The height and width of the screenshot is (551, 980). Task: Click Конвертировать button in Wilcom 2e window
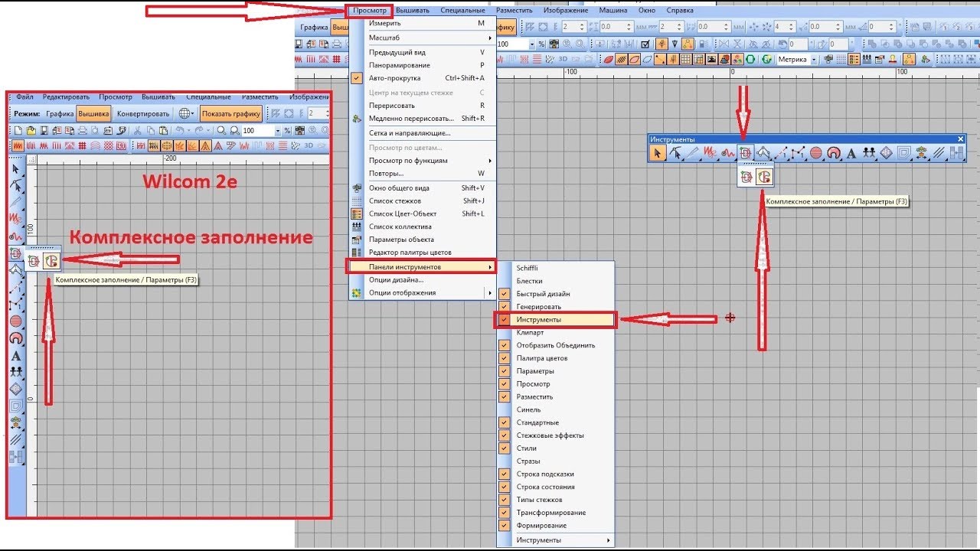pyautogui.click(x=143, y=113)
